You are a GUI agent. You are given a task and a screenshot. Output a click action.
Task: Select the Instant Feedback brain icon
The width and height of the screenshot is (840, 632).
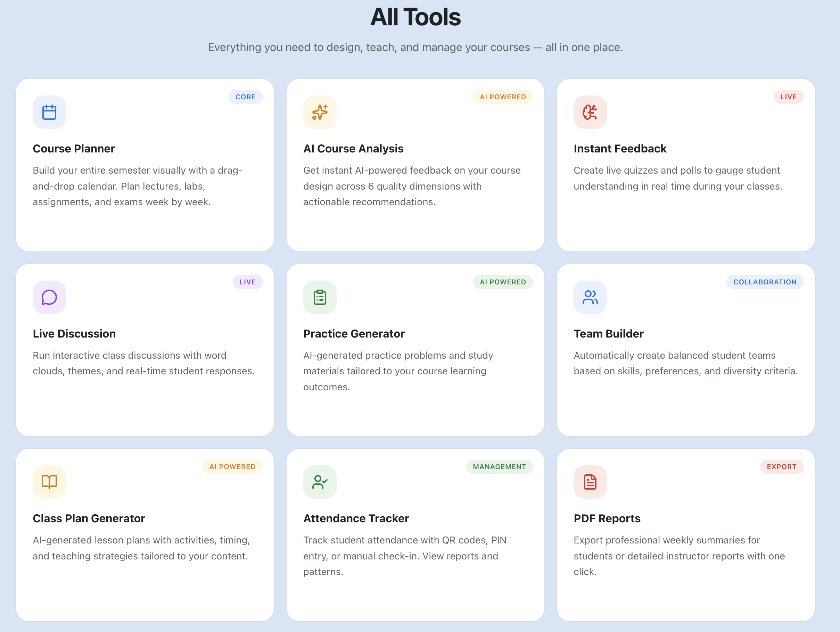click(x=590, y=112)
